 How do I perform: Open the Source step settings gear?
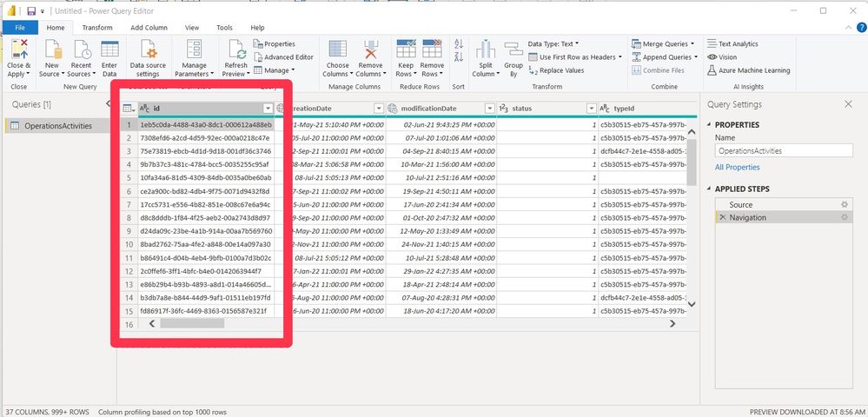[845, 204]
